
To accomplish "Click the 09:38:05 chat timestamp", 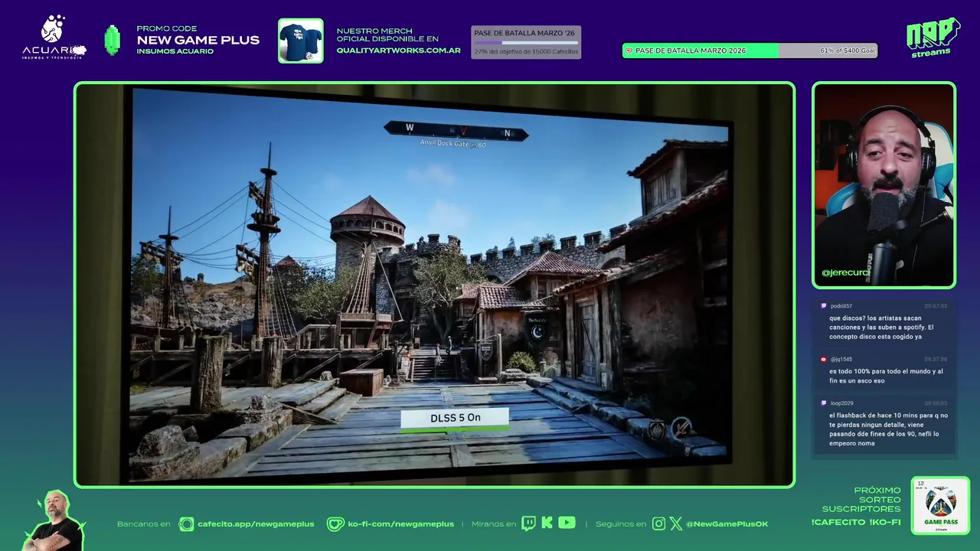I will point(936,403).
